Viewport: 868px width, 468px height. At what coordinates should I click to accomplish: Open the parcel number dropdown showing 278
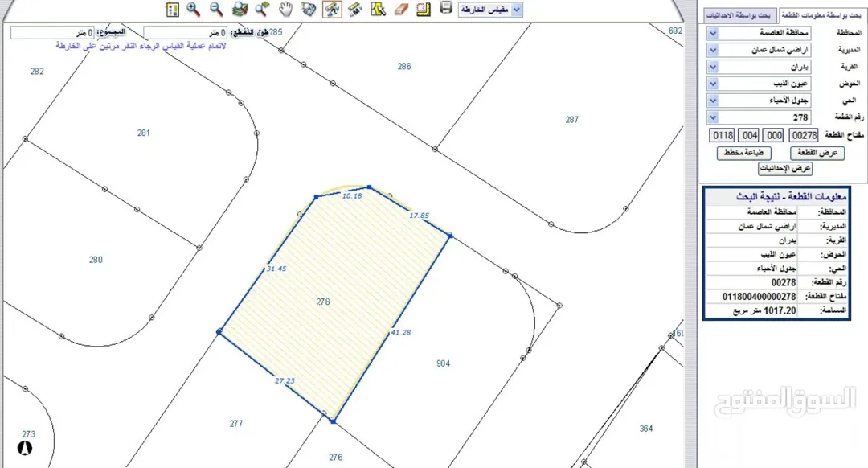click(x=759, y=117)
